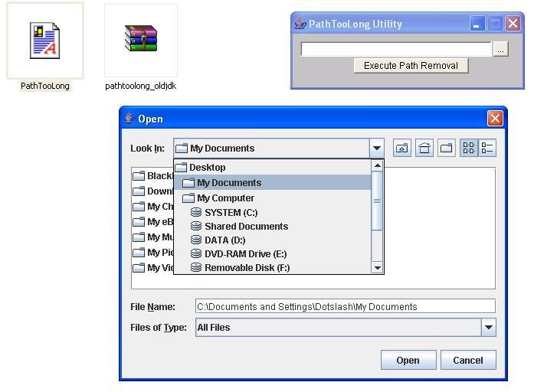This screenshot has height=392, width=534.
Task: Close the Open dialog
Action: coord(495,119)
